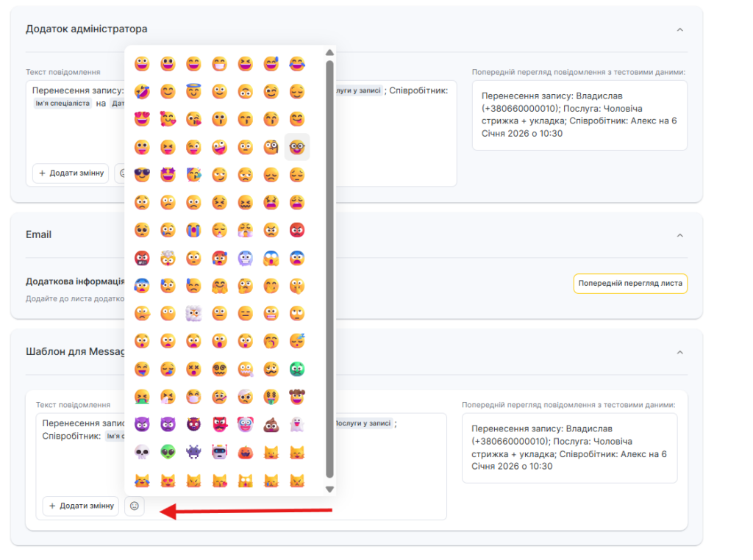Choose the green nauseated face emoji
The height and width of the screenshot is (560, 753).
(x=297, y=369)
